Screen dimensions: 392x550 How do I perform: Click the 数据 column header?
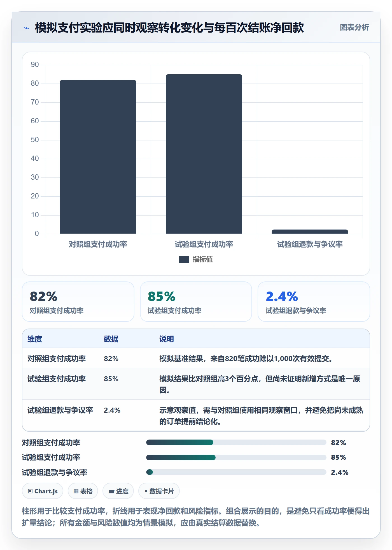pos(111,339)
